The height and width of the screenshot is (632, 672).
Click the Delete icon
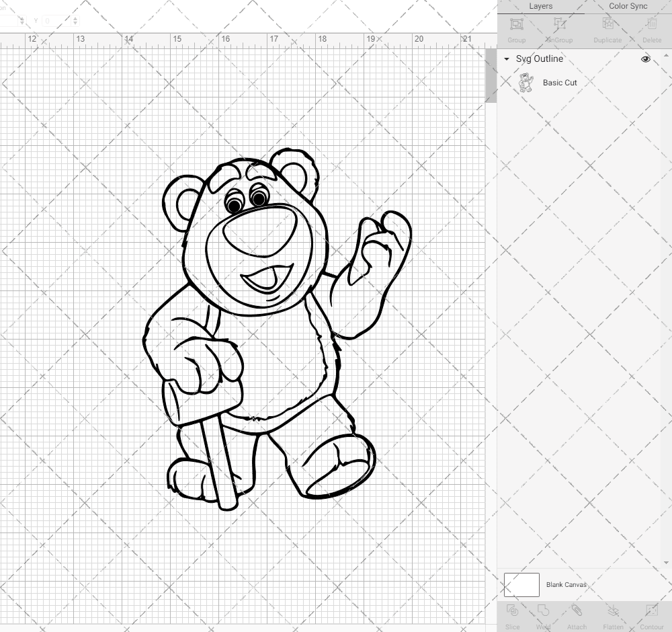651,28
